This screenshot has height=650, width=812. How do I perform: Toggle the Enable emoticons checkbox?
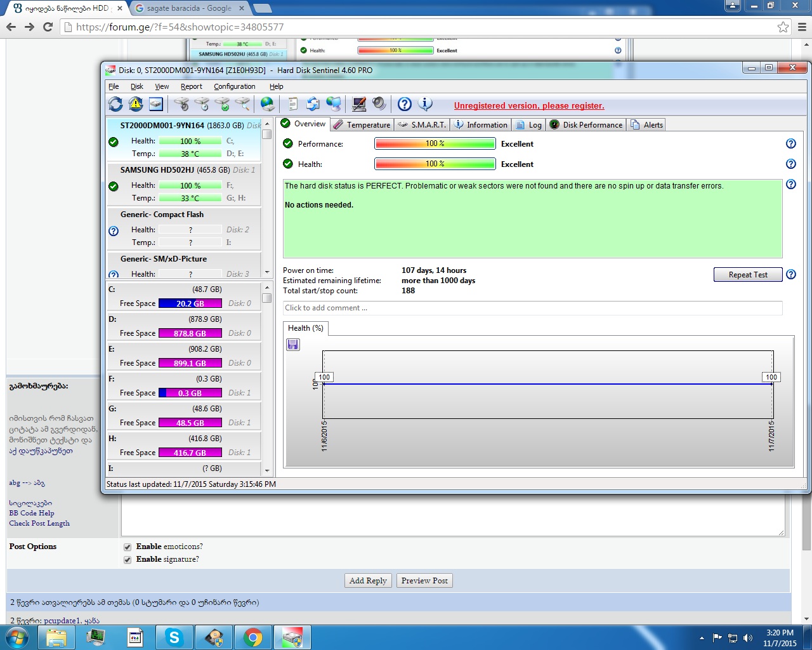point(128,547)
